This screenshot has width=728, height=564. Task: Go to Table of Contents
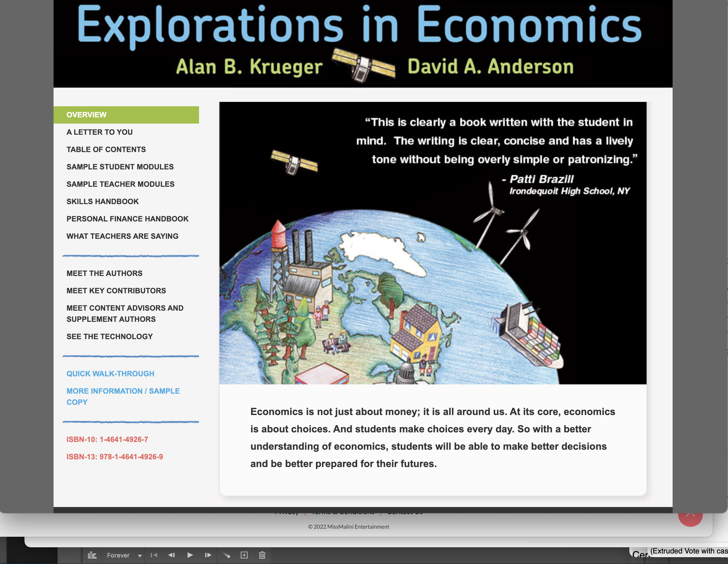click(106, 149)
